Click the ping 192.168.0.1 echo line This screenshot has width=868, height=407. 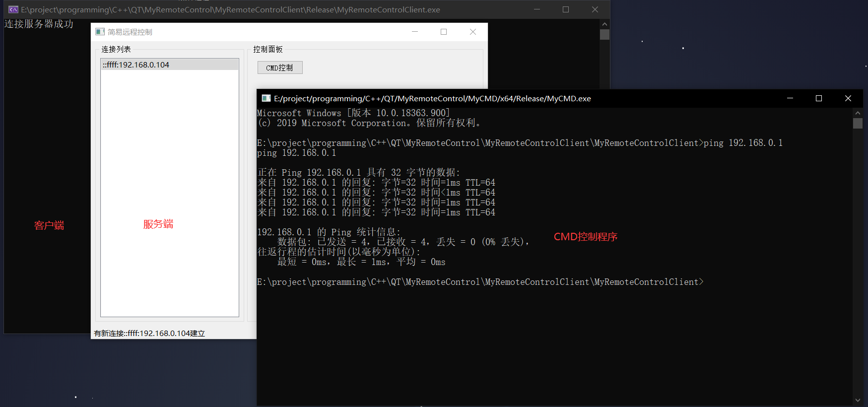(297, 153)
